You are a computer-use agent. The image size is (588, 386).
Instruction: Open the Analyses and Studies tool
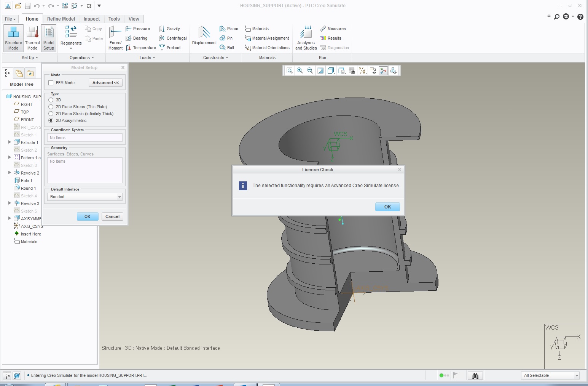[x=306, y=37]
